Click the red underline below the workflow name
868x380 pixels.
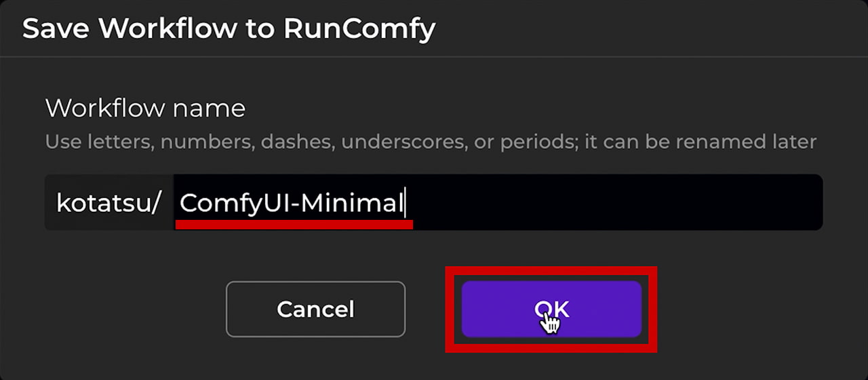coord(294,225)
